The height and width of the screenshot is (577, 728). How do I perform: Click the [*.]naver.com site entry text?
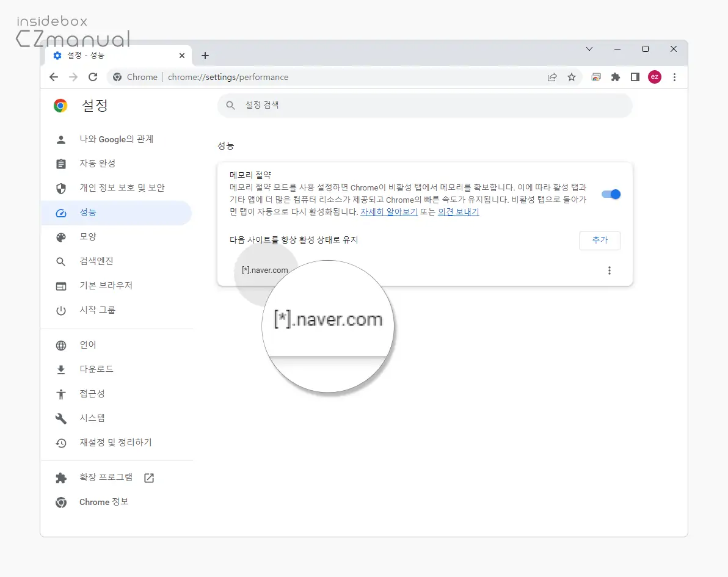pos(264,270)
